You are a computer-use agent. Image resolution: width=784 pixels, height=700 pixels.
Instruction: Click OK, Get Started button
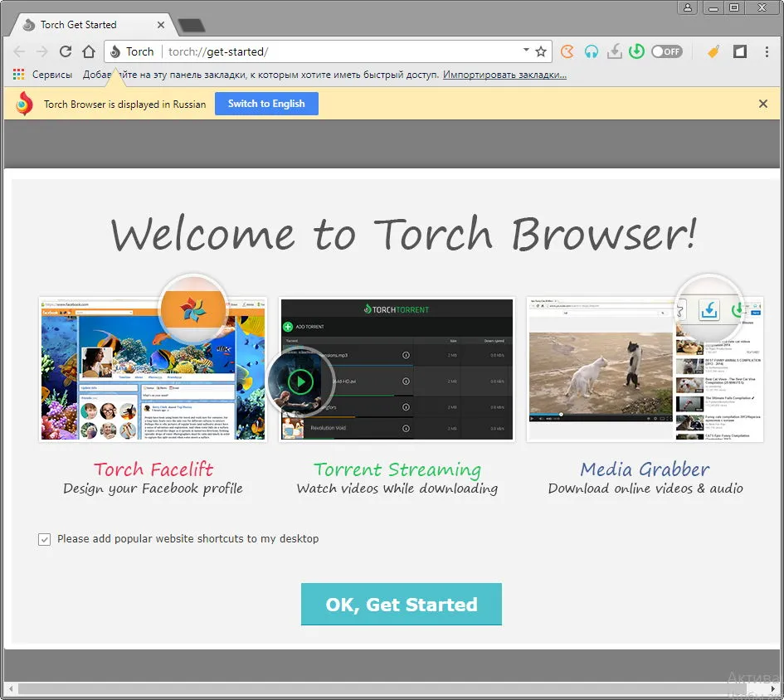click(401, 604)
